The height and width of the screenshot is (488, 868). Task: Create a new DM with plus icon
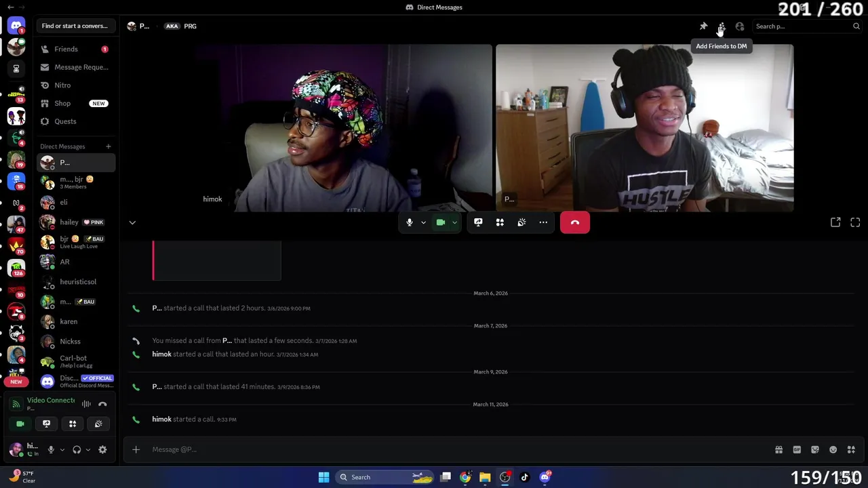click(108, 146)
